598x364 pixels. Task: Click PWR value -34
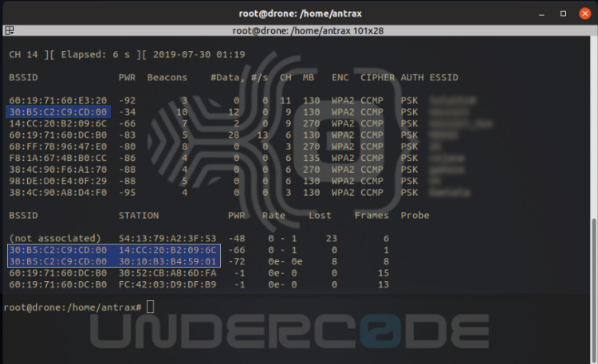[127, 112]
